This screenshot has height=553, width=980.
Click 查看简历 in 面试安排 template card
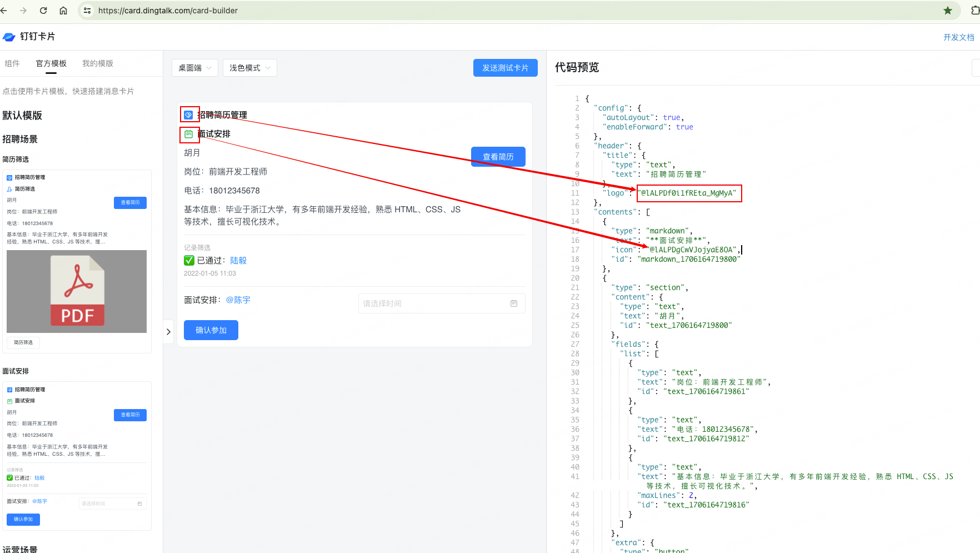point(131,415)
